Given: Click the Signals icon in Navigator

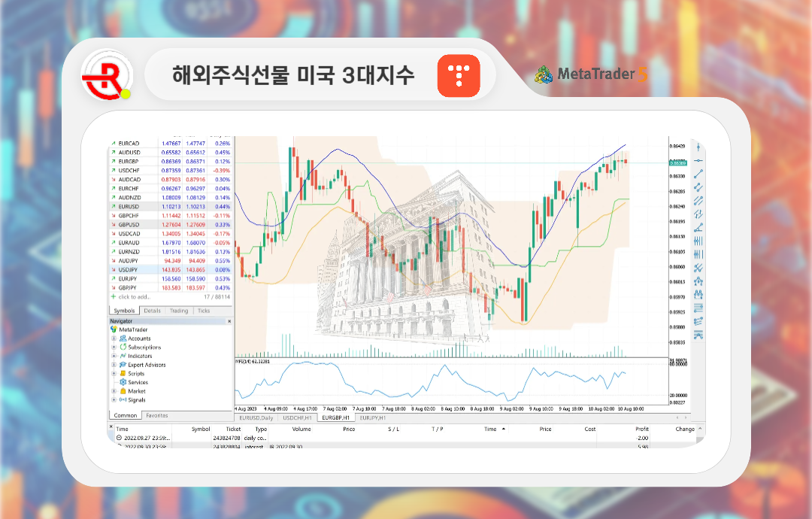Looking at the screenshot, I should [123, 400].
